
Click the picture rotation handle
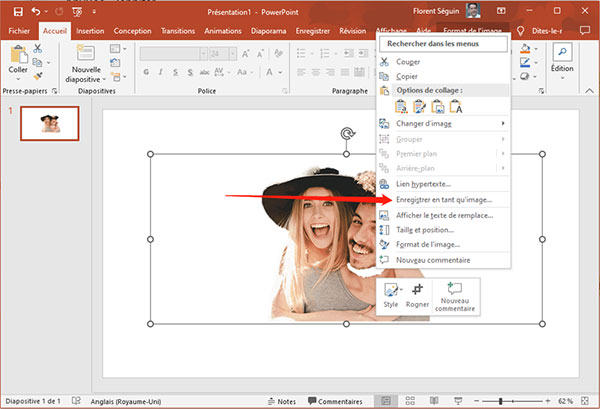coord(347,134)
